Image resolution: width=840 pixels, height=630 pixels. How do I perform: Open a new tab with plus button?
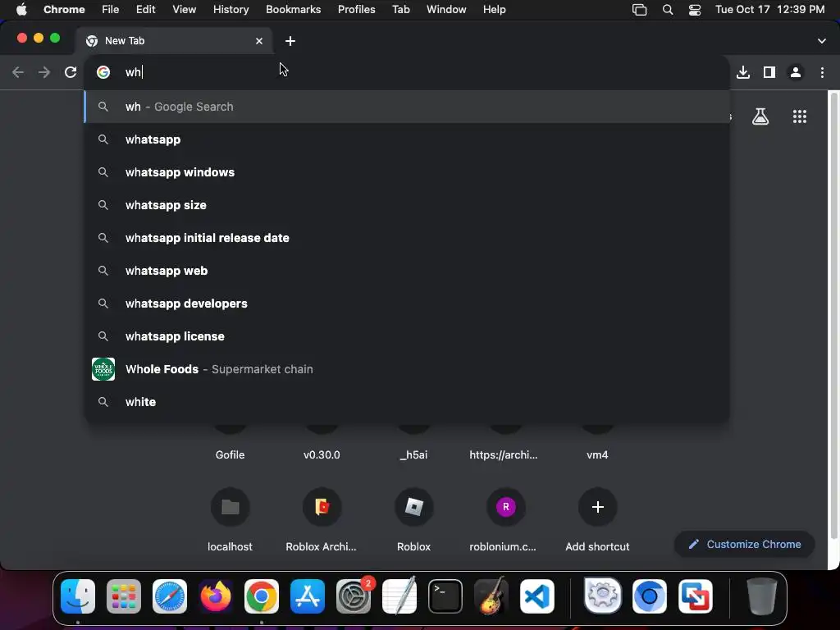[290, 41]
